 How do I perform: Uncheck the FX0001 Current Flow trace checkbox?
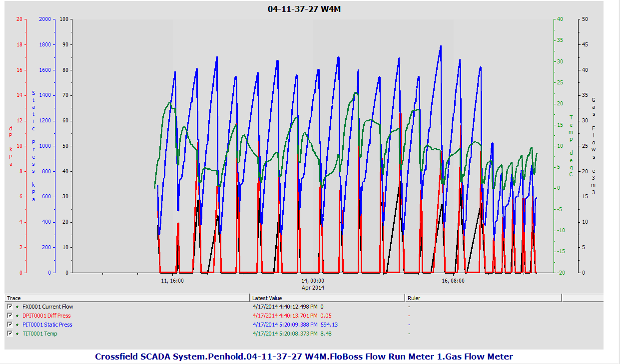pos(10,307)
